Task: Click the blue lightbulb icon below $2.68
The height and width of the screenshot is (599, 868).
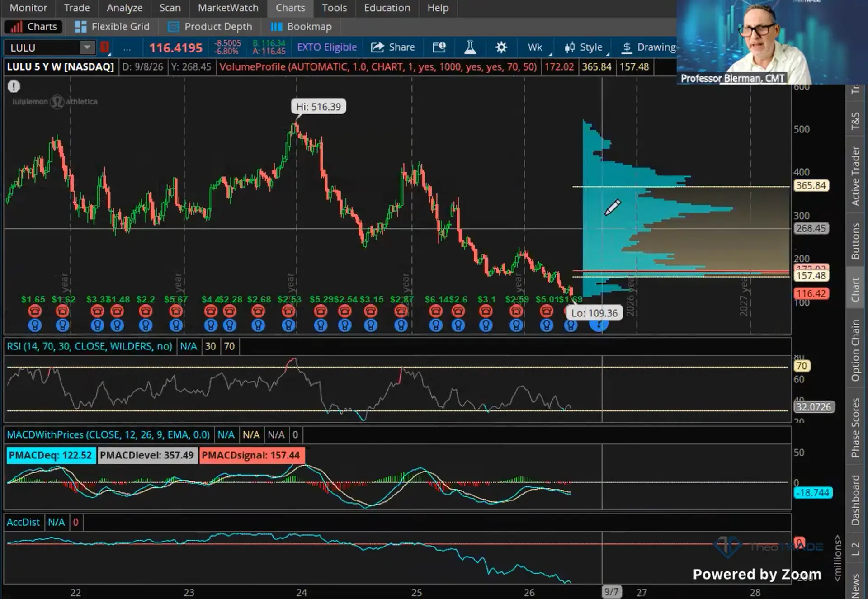Action: [x=258, y=325]
